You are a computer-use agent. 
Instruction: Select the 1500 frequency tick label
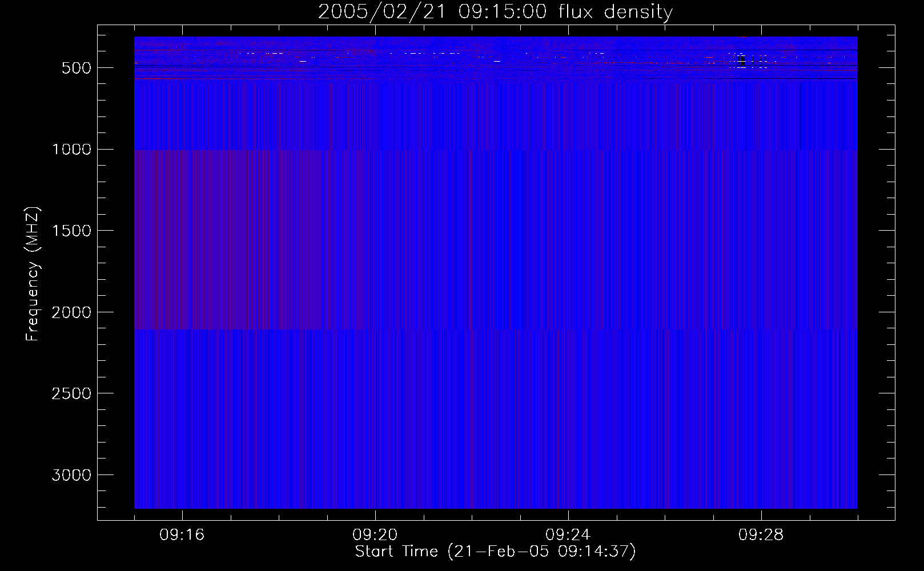pyautogui.click(x=71, y=231)
